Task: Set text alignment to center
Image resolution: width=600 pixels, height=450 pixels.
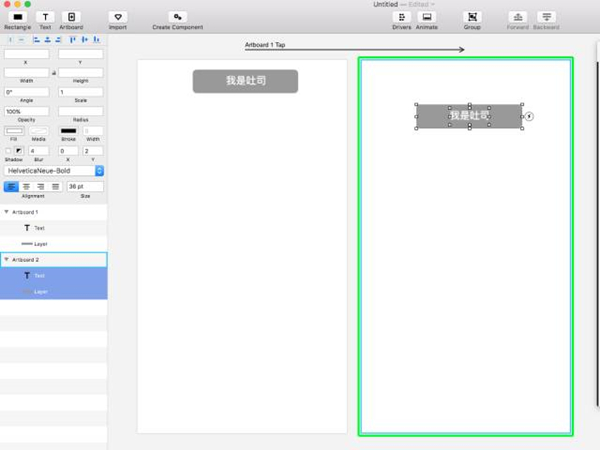Action: [x=26, y=186]
